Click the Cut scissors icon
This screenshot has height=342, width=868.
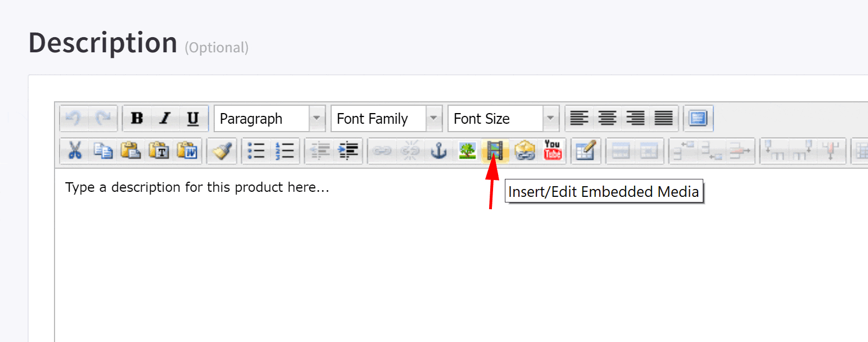pos(74,151)
